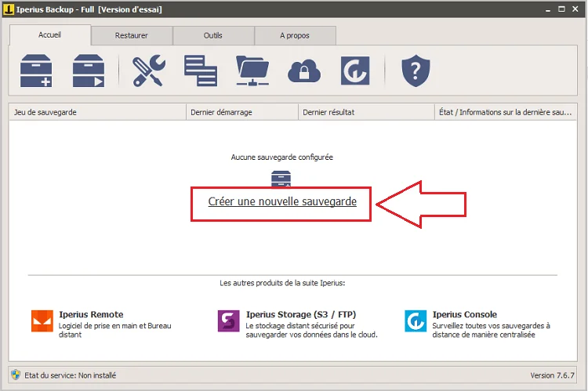Click the service status shield in status bar

16,374
